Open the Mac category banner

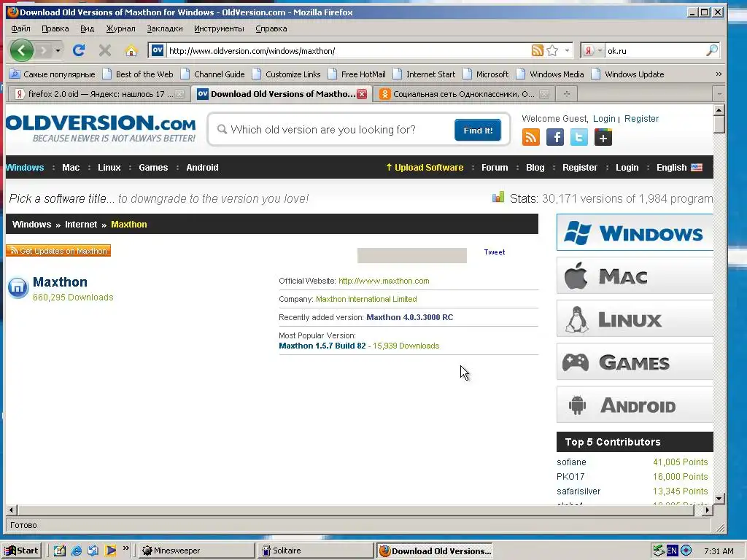point(635,276)
